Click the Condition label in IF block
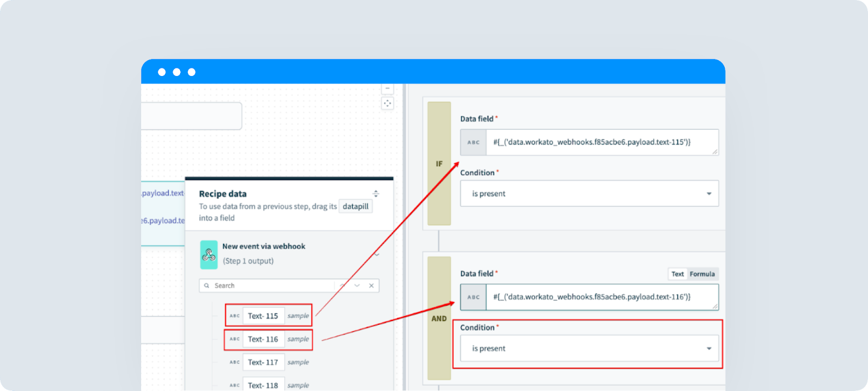Image resolution: width=868 pixels, height=391 pixels. pos(477,173)
